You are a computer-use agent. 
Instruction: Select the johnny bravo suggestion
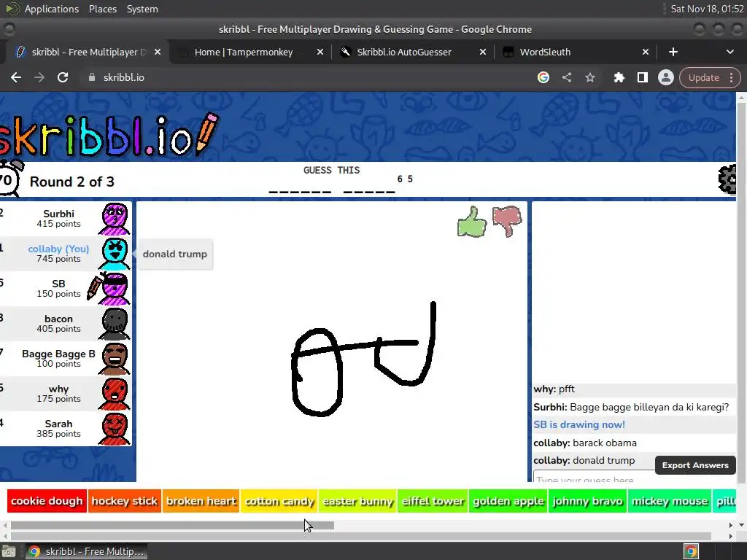click(587, 501)
